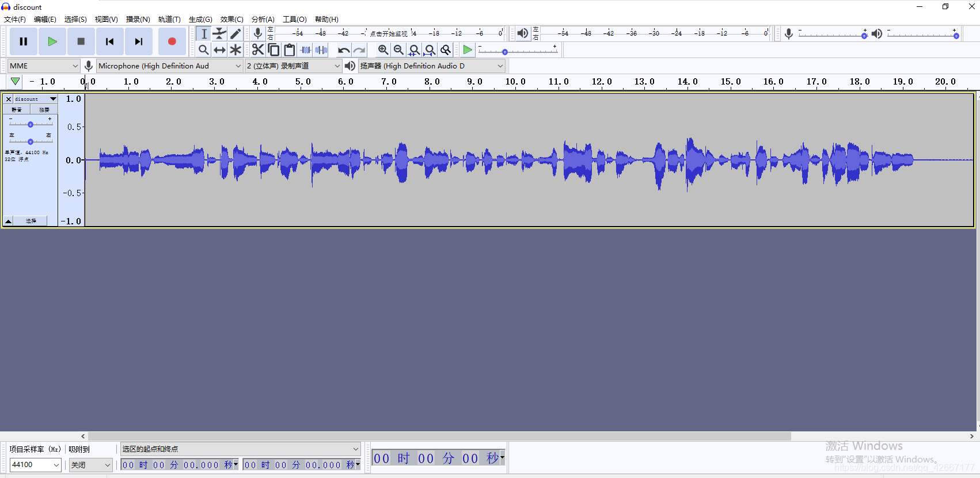Open the File (文件) menu
980x478 pixels.
[15, 20]
